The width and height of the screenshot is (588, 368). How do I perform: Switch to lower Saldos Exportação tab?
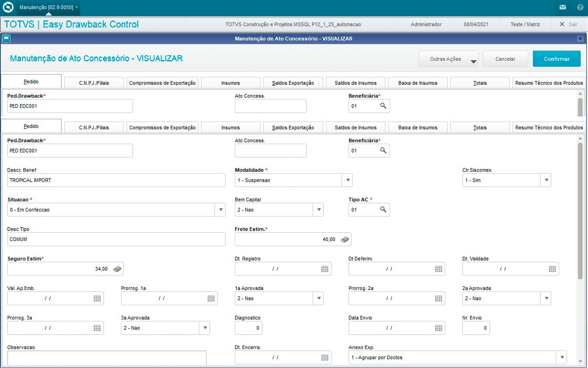tap(293, 128)
